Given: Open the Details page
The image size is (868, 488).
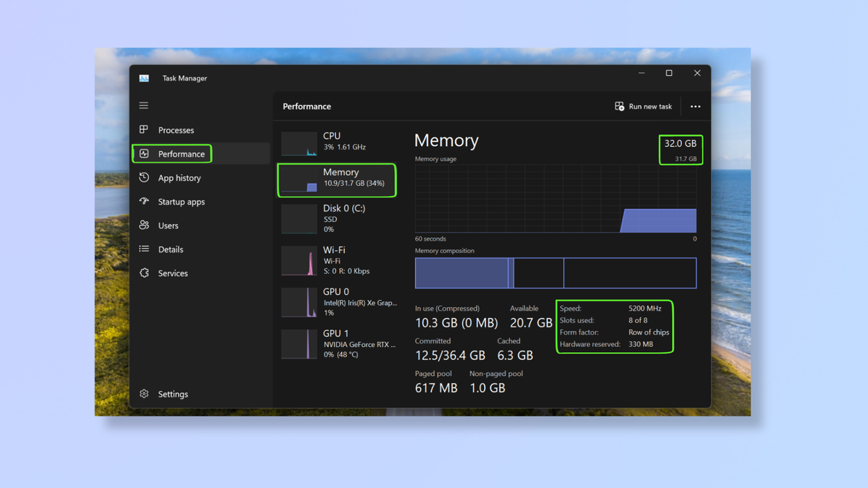Looking at the screenshot, I should coord(201,249).
